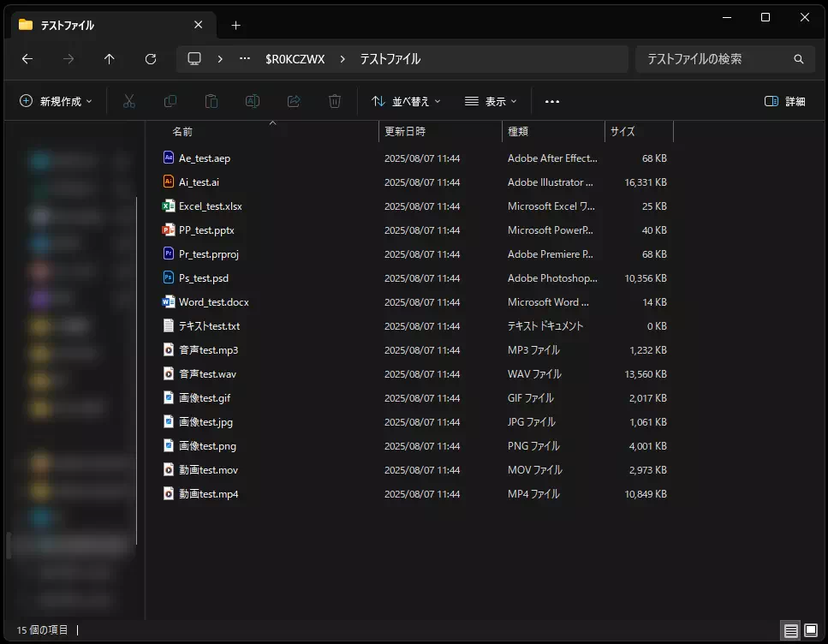Click the Adobe After Effect... type cell
Image resolution: width=828 pixels, height=644 pixels.
point(552,158)
